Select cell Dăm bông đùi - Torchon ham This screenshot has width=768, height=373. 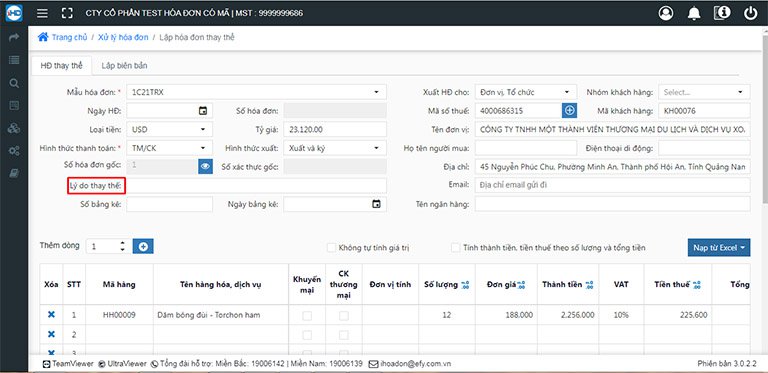coord(221,315)
